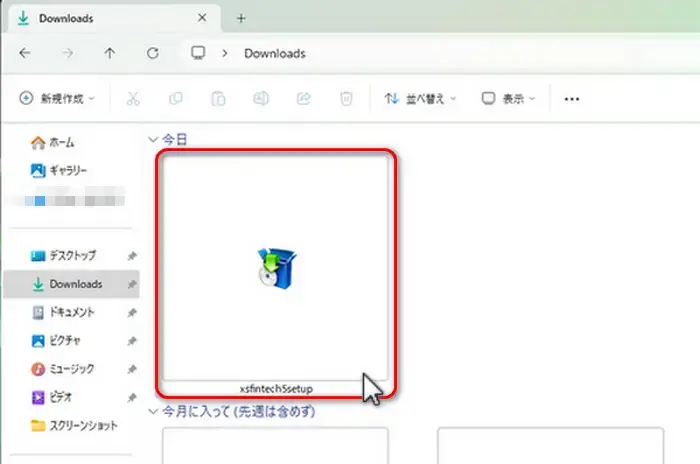Click the Copy icon in toolbar
700x464 pixels.
(x=176, y=98)
